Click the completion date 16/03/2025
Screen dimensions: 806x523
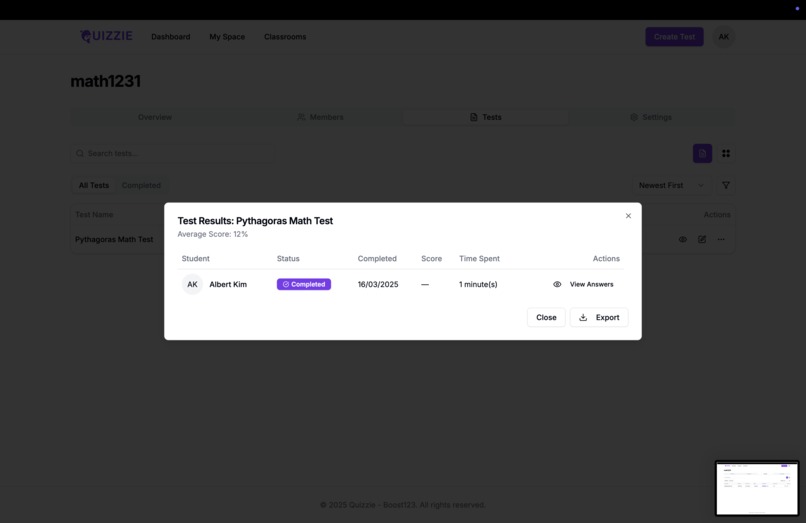pos(378,284)
